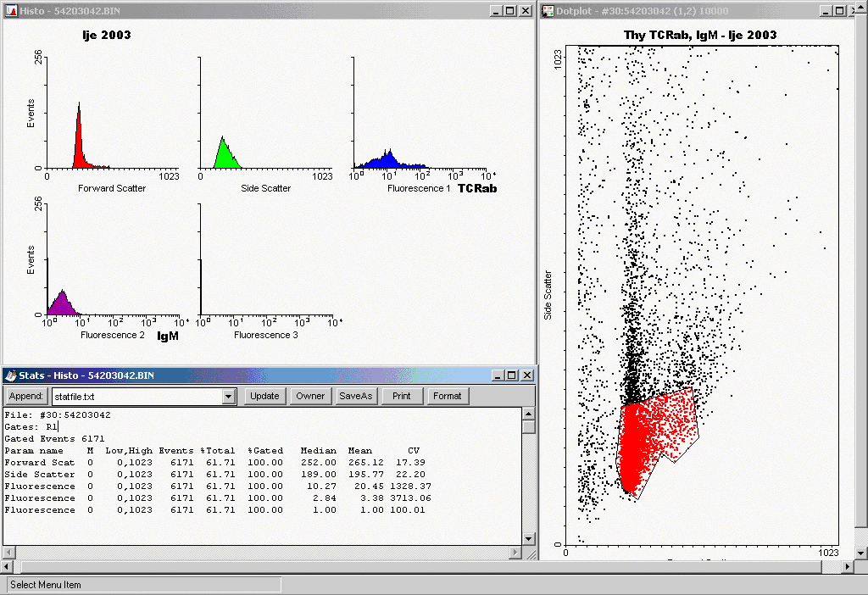868x595 pixels.
Task: Click the Update button in Stats
Action: point(264,396)
